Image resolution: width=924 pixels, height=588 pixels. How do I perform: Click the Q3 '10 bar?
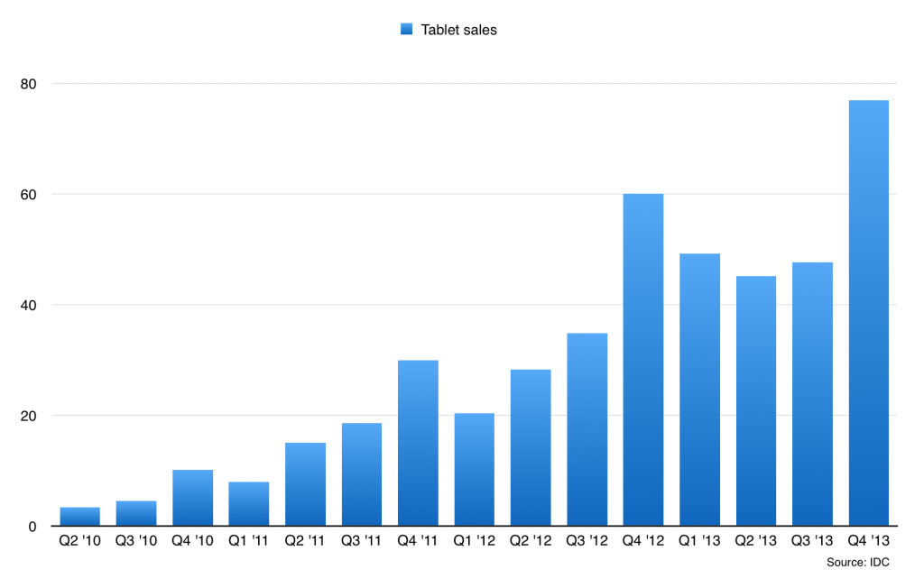coord(136,513)
